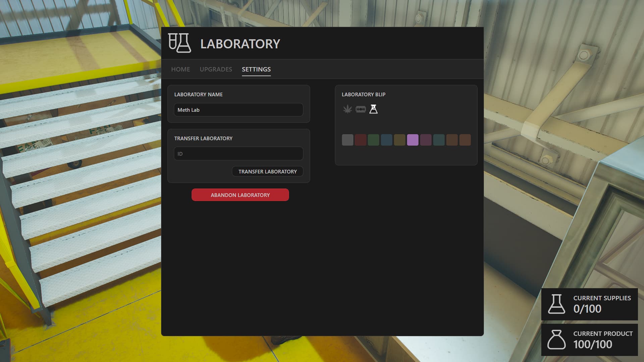
Task: Click the Current Product flask icon
Action: click(556, 340)
